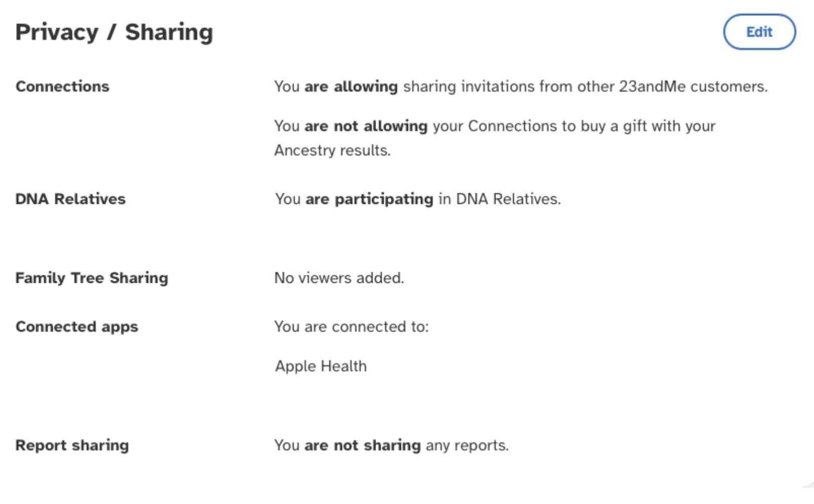Click the "You are connected to:" text
This screenshot has width=814, height=504.
[x=351, y=326]
